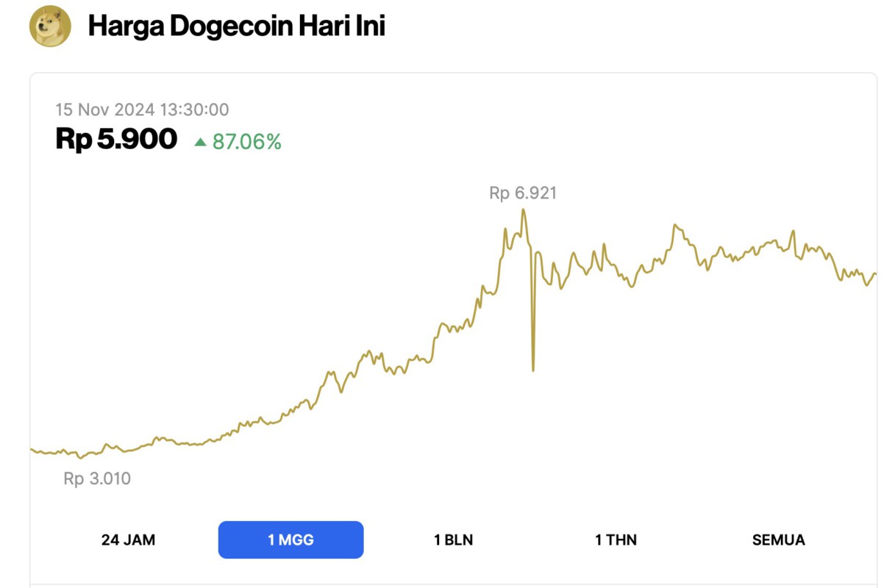
Task: Click the timestamp 15 Nov 2024 13:30:00
Action: click(143, 109)
